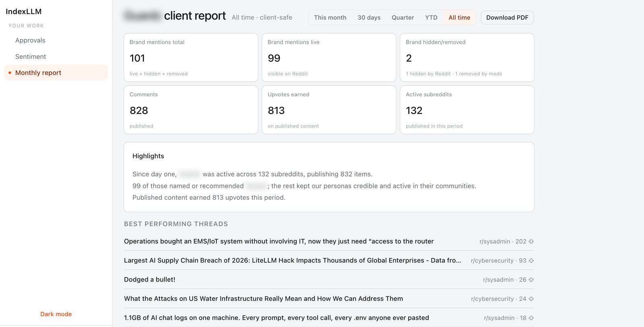
Task: Open the EMS/IoT system thread
Action: tap(279, 241)
